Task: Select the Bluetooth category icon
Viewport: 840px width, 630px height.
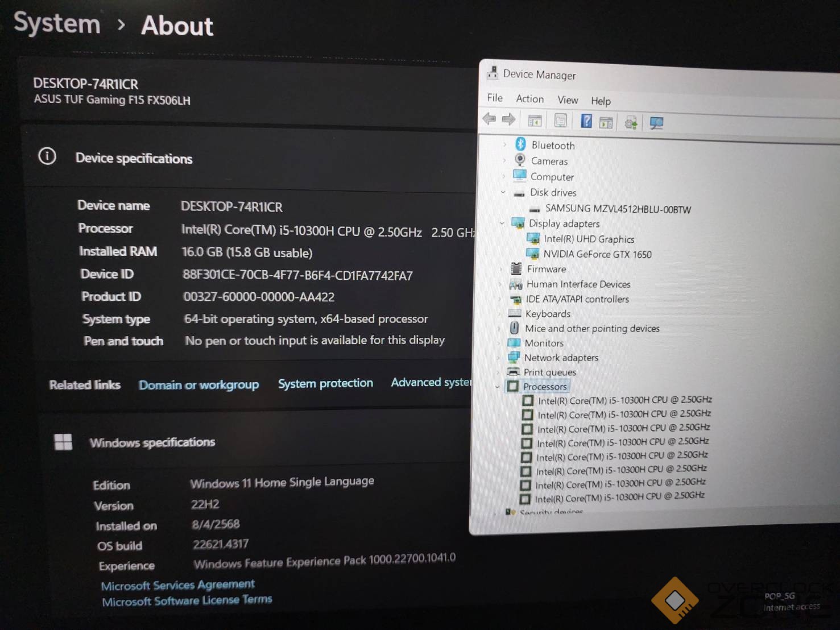Action: pos(520,144)
